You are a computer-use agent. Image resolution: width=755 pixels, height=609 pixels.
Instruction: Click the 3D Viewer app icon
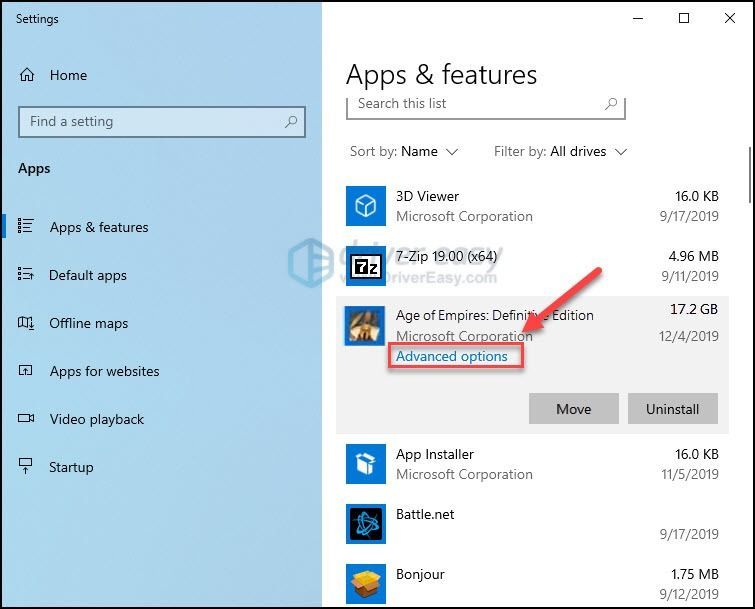(x=365, y=206)
